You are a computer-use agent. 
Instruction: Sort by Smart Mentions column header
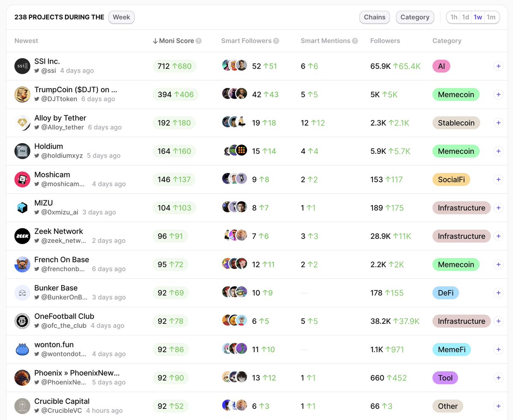click(326, 41)
